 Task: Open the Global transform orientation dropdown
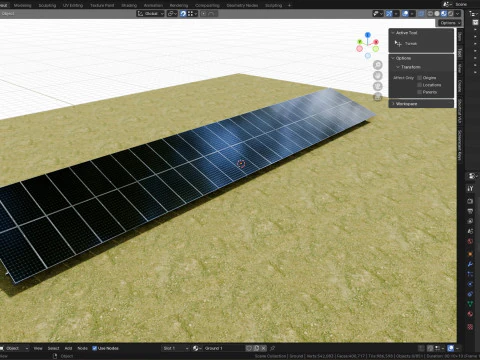151,14
